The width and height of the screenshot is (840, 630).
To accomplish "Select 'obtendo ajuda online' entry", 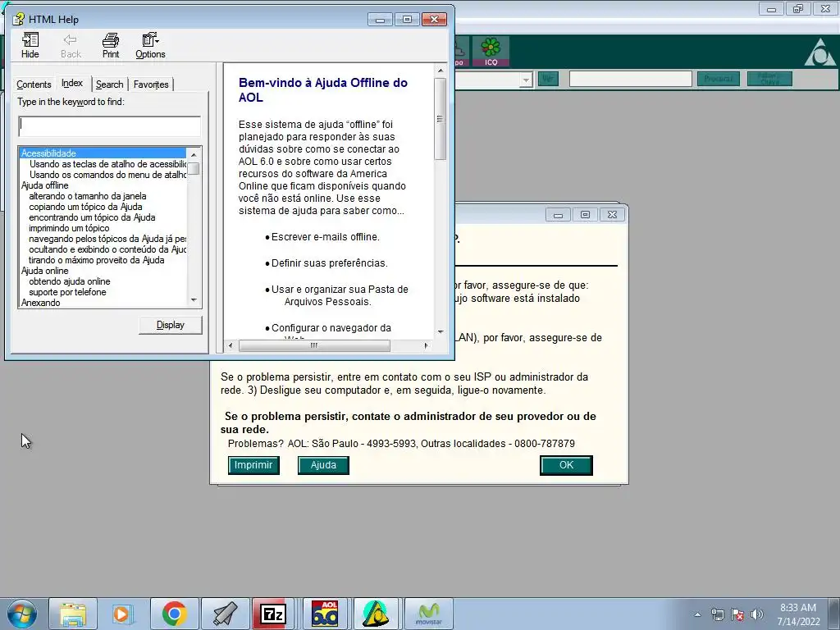I will click(70, 282).
